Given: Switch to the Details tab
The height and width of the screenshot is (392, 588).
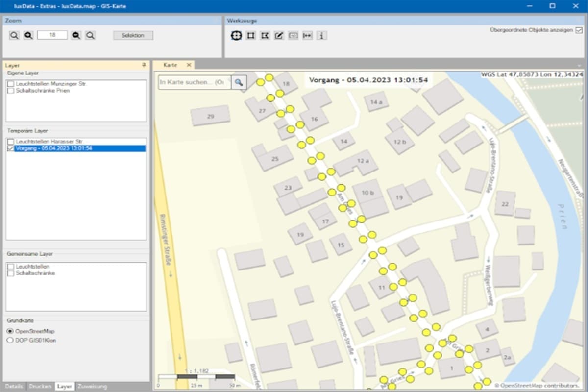Looking at the screenshot, I should pos(13,387).
